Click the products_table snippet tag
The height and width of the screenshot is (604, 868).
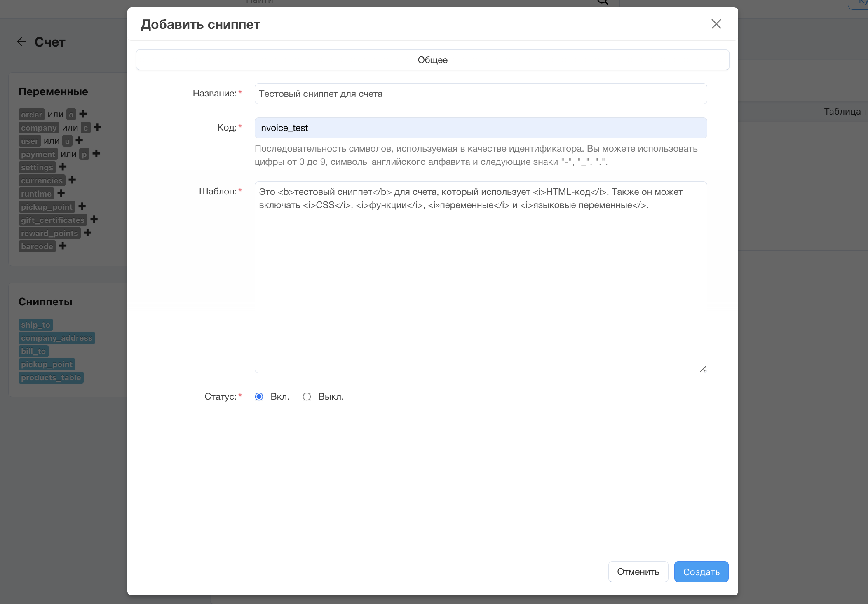[x=51, y=377]
